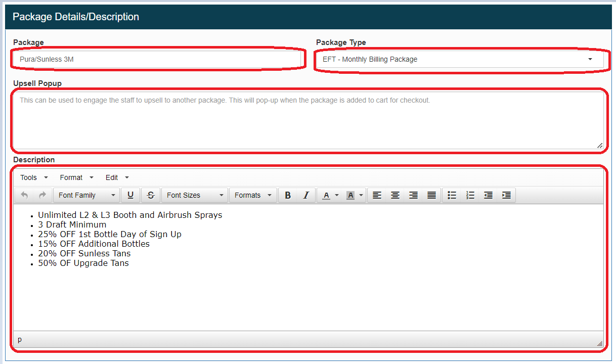Open the text color picker arrow
The width and height of the screenshot is (616, 364).
(337, 195)
